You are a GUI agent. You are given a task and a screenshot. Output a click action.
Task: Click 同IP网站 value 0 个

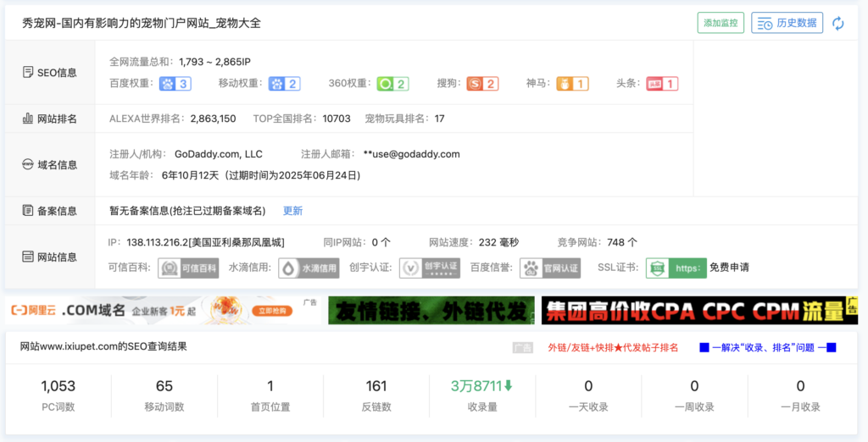tap(381, 242)
